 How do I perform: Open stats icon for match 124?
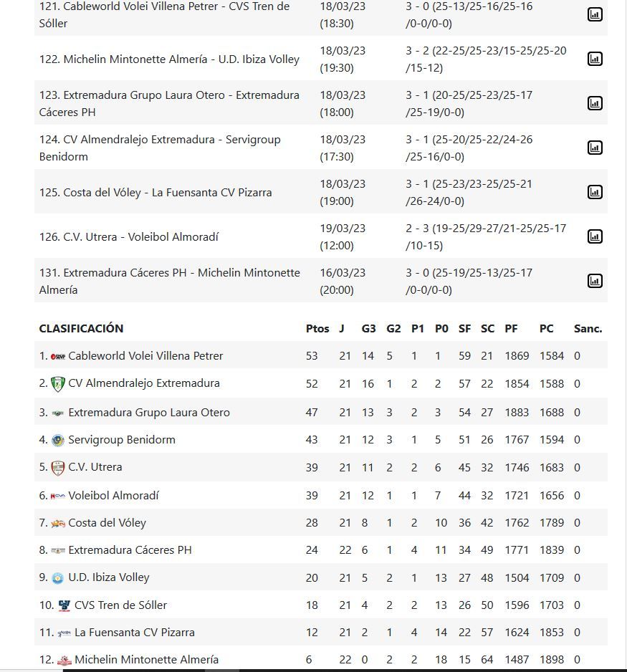pyautogui.click(x=595, y=148)
